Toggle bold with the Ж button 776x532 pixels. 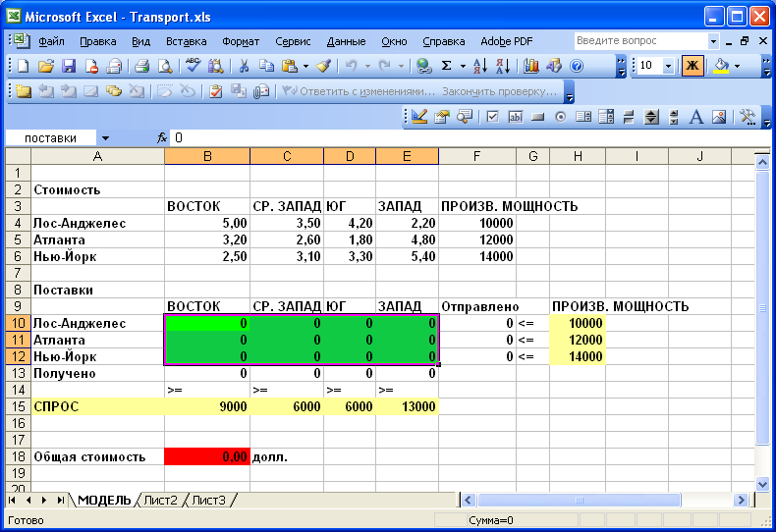[x=693, y=66]
